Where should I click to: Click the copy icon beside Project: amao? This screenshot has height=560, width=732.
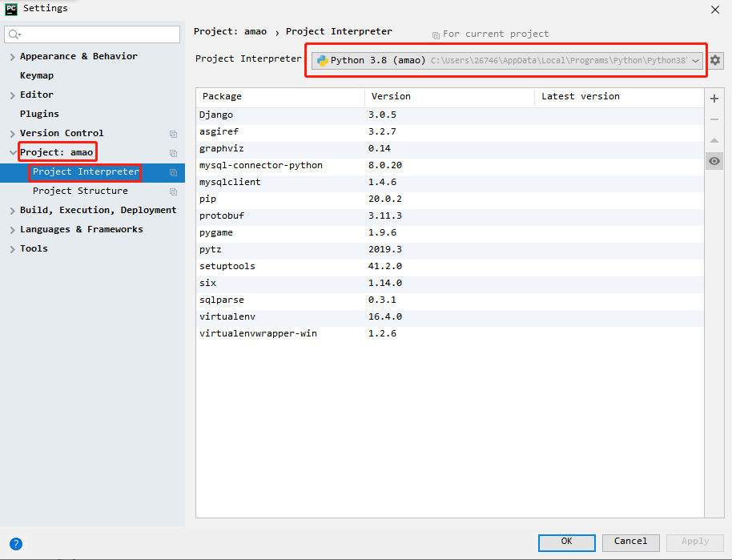point(173,153)
